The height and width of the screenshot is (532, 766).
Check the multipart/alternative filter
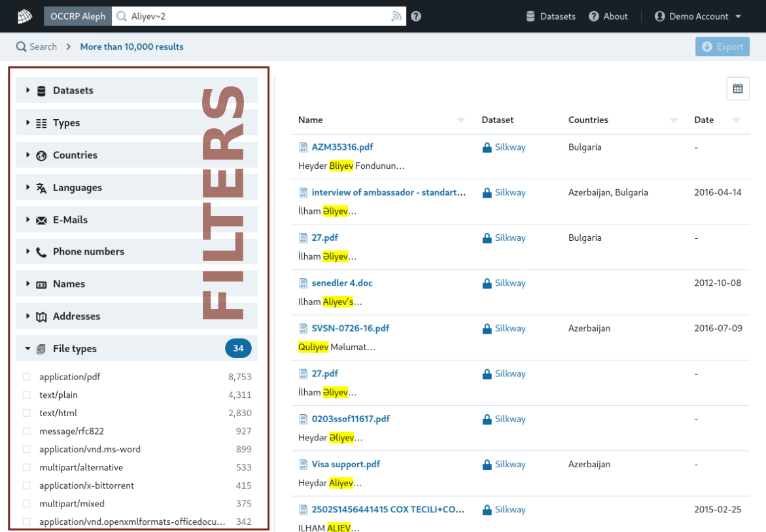pyautogui.click(x=26, y=467)
